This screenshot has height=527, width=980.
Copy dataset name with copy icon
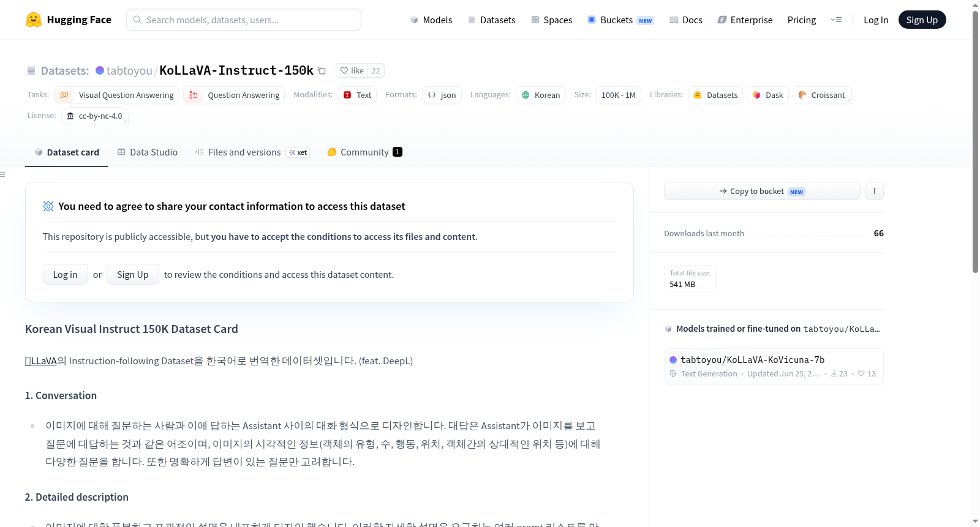pos(322,70)
